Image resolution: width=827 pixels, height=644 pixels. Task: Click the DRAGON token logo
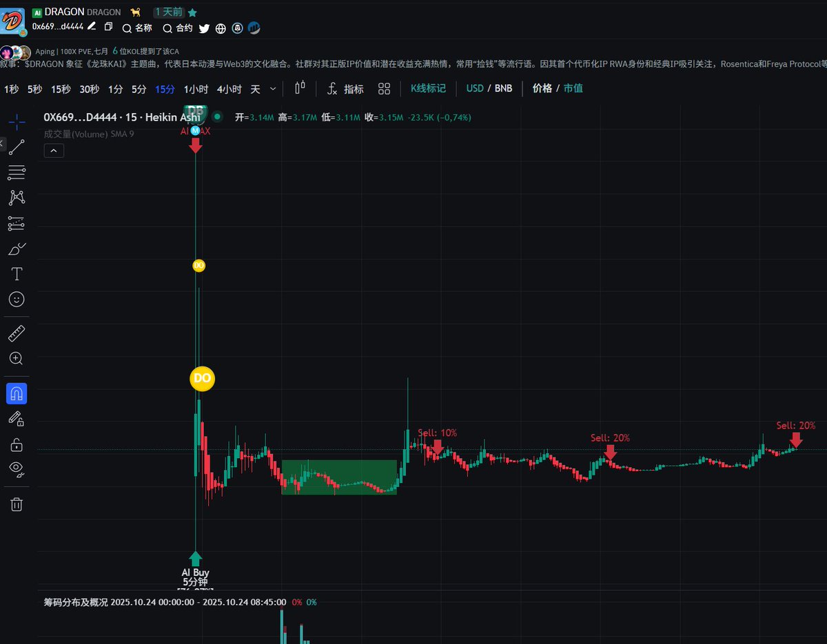coord(12,21)
